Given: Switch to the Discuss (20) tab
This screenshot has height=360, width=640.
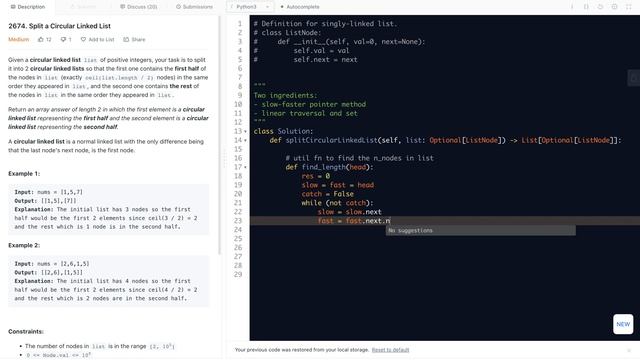Looking at the screenshot, I should coord(138,7).
